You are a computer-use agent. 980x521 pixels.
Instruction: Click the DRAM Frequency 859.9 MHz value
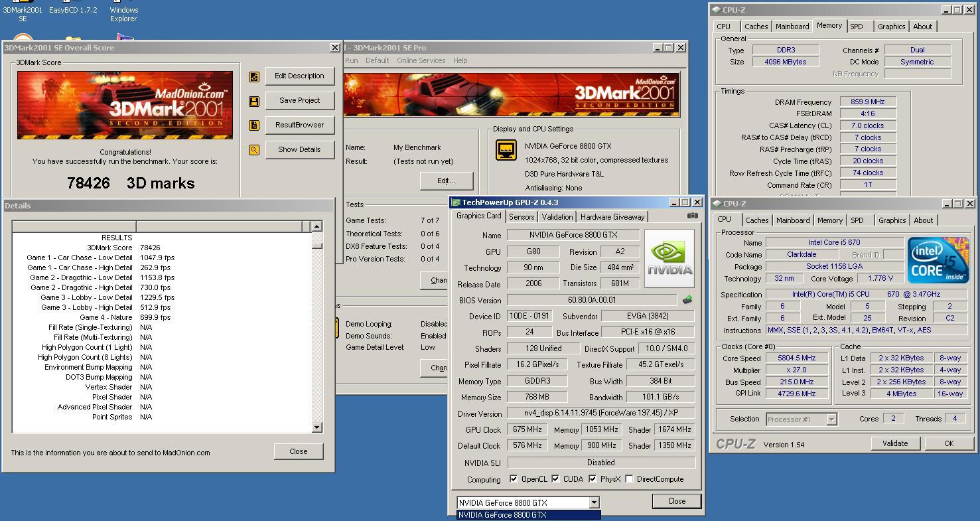coord(867,102)
